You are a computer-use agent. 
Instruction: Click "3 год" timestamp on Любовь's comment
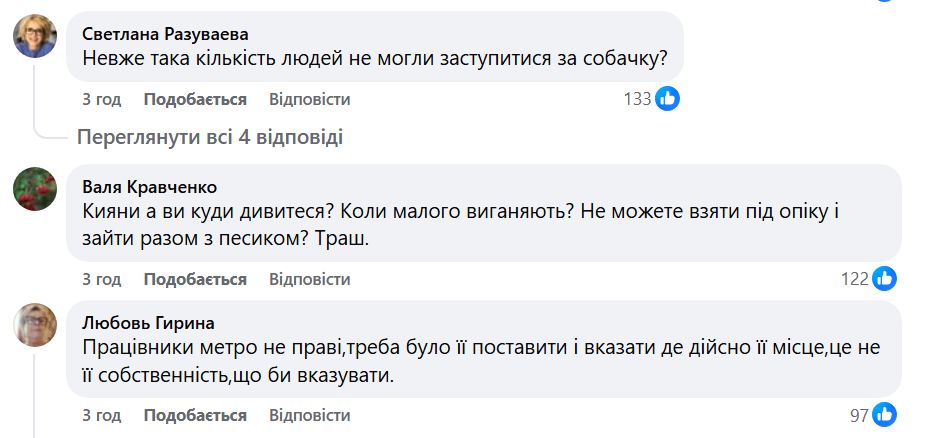[101, 415]
